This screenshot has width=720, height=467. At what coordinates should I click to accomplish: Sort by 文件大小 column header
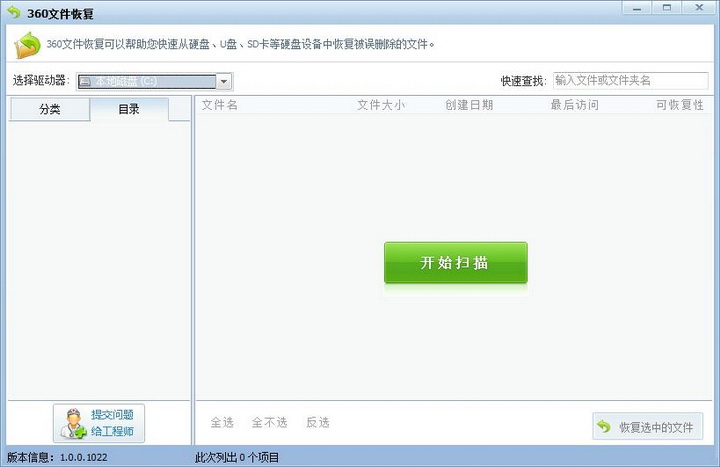tap(381, 105)
